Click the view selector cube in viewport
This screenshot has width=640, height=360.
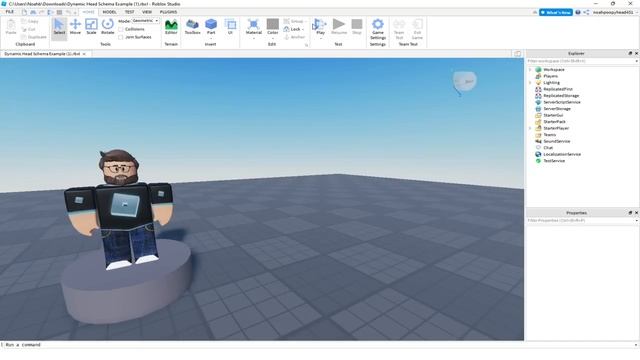(464, 82)
